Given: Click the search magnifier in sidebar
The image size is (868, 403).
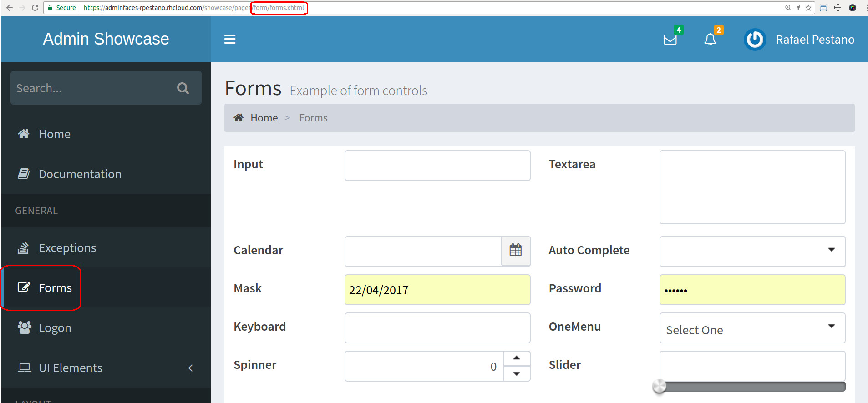Looking at the screenshot, I should (x=183, y=88).
